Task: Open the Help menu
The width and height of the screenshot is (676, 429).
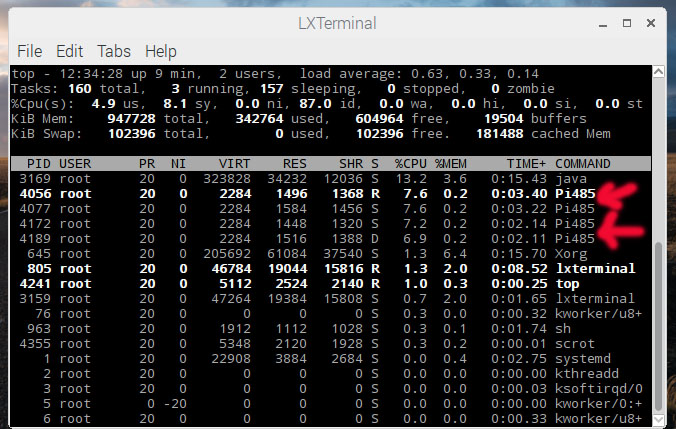Action: click(160, 52)
